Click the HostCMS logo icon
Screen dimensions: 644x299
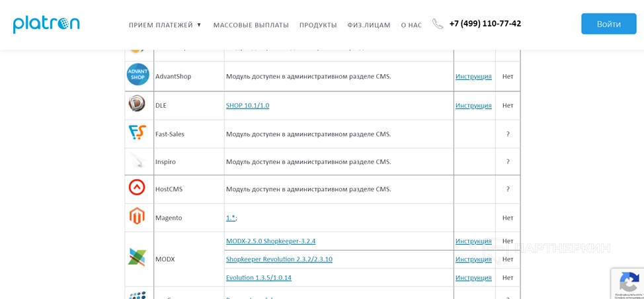point(137,188)
